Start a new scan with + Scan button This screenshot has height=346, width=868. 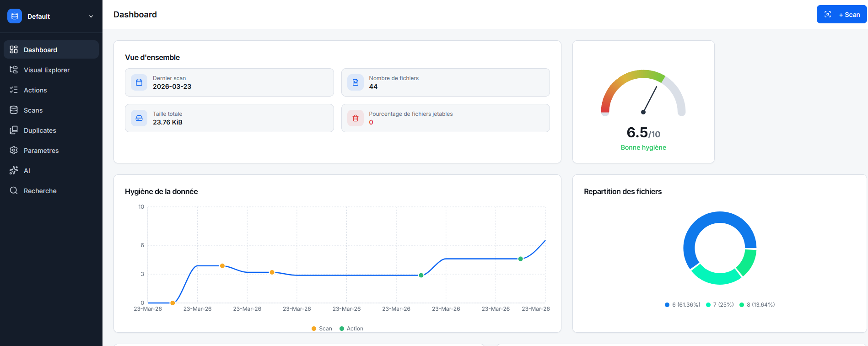point(842,14)
